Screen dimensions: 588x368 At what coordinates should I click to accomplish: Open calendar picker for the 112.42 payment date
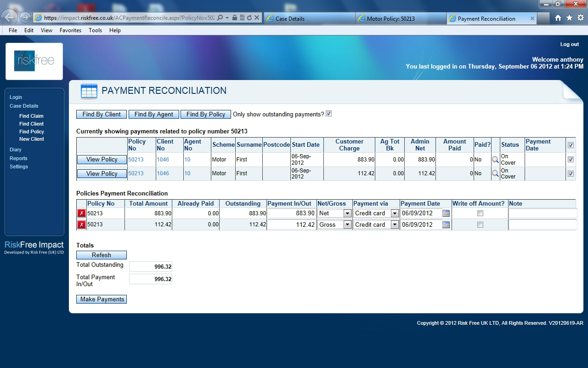pos(446,224)
